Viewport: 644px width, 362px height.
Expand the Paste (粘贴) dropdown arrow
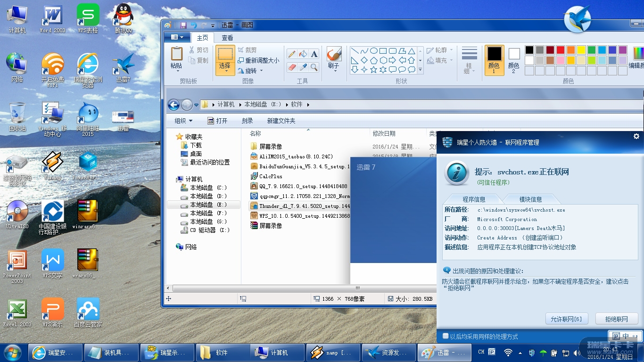176,71
